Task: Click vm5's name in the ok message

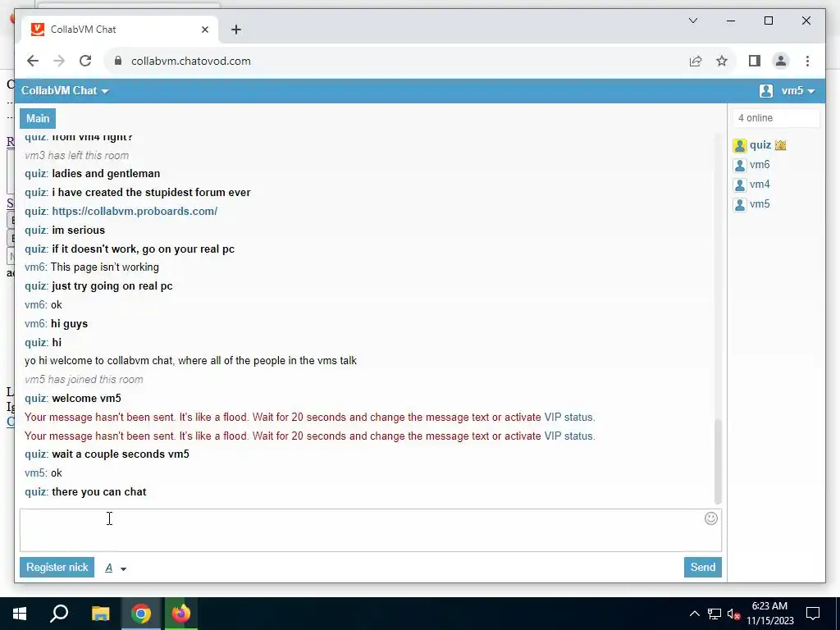Action: point(34,473)
